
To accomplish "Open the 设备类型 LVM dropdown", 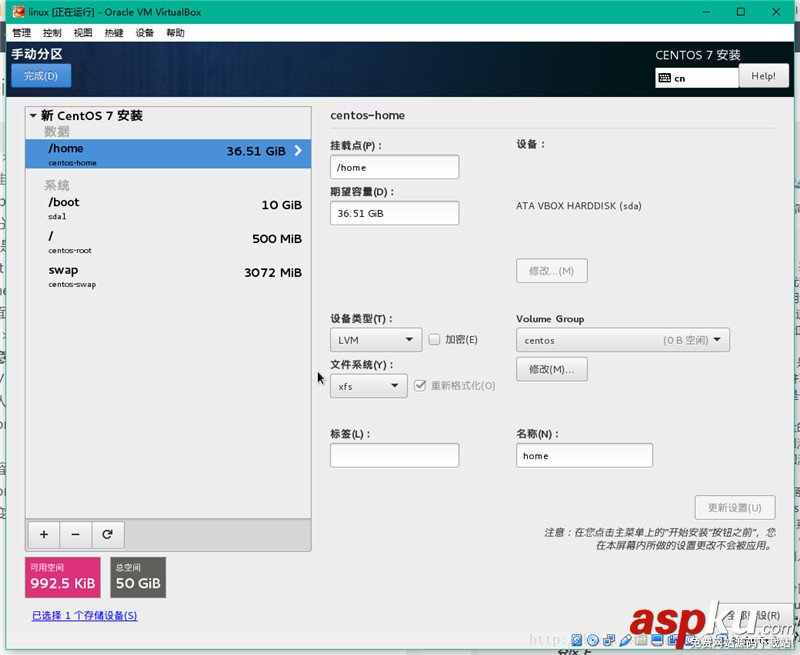I will (x=376, y=340).
